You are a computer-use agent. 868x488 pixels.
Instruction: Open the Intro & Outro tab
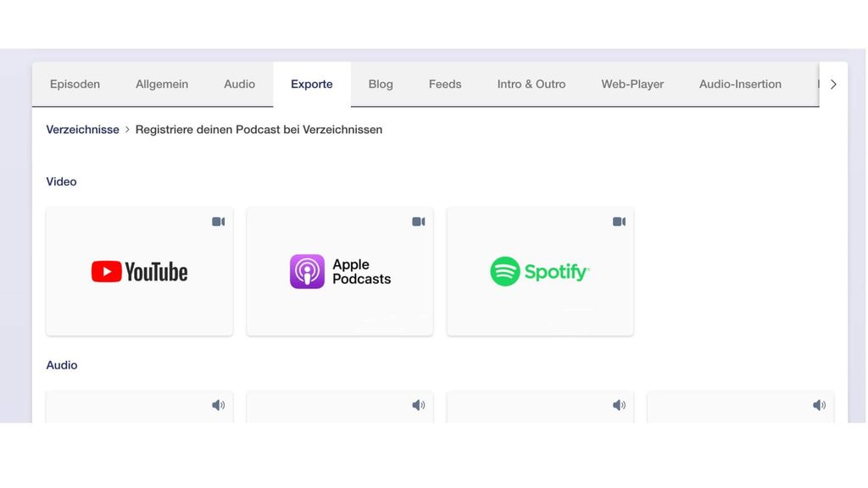[x=531, y=84]
